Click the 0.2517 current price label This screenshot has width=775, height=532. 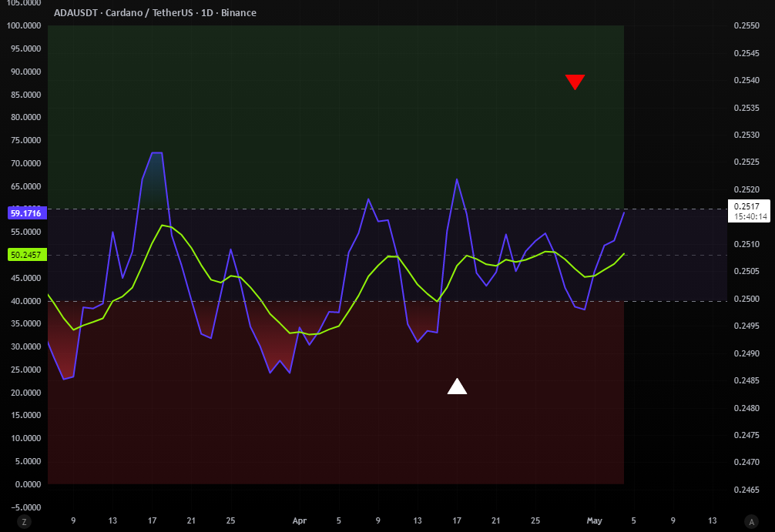tap(746, 206)
